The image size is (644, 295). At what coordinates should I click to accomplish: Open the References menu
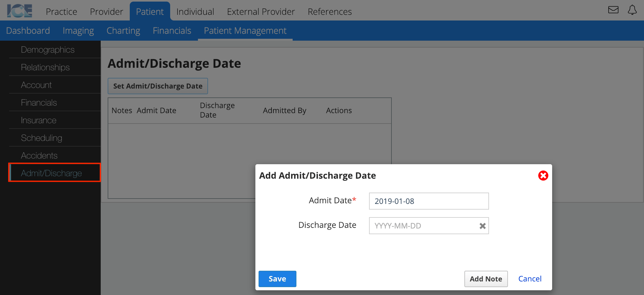coord(330,12)
